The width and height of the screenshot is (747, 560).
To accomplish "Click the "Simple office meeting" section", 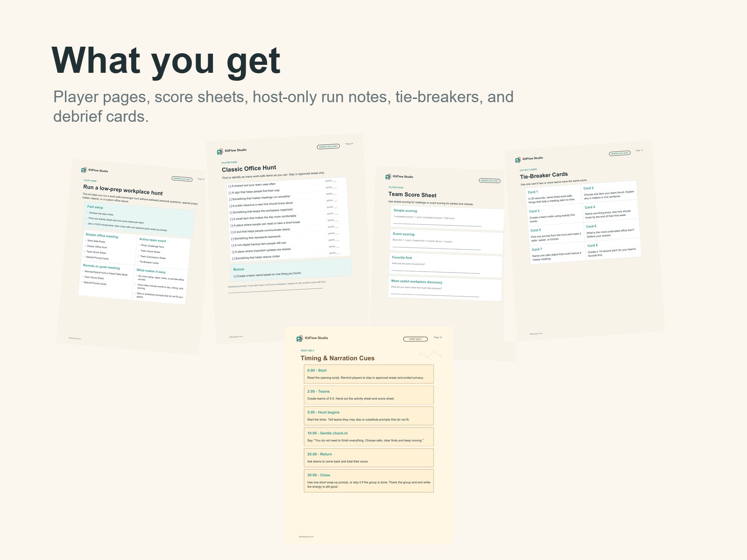I will click(x=110, y=247).
